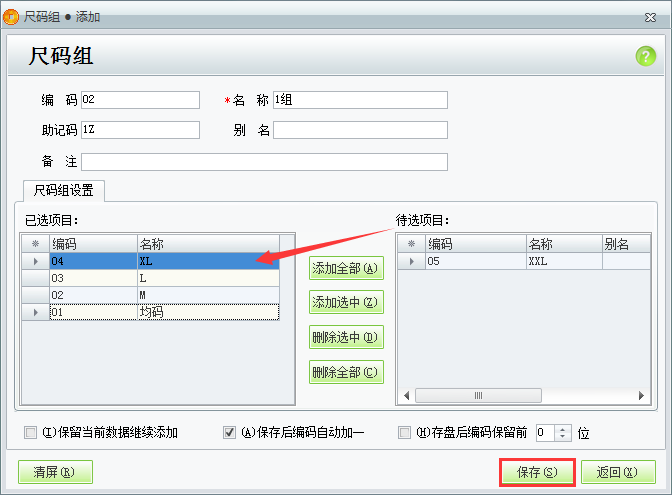Click the app icon in title bar
The image size is (672, 495).
coord(11,17)
